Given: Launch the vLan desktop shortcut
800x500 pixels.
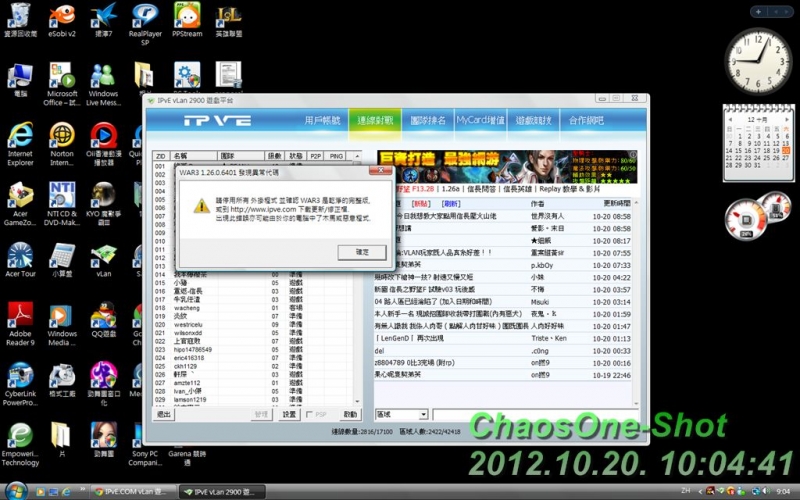Looking at the screenshot, I should (x=103, y=259).
